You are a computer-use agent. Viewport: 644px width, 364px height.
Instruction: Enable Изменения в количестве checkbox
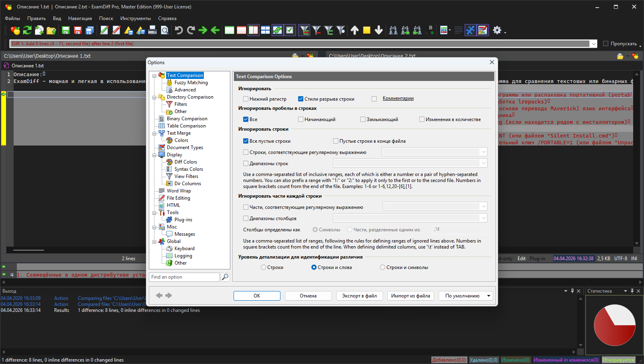[x=422, y=119]
